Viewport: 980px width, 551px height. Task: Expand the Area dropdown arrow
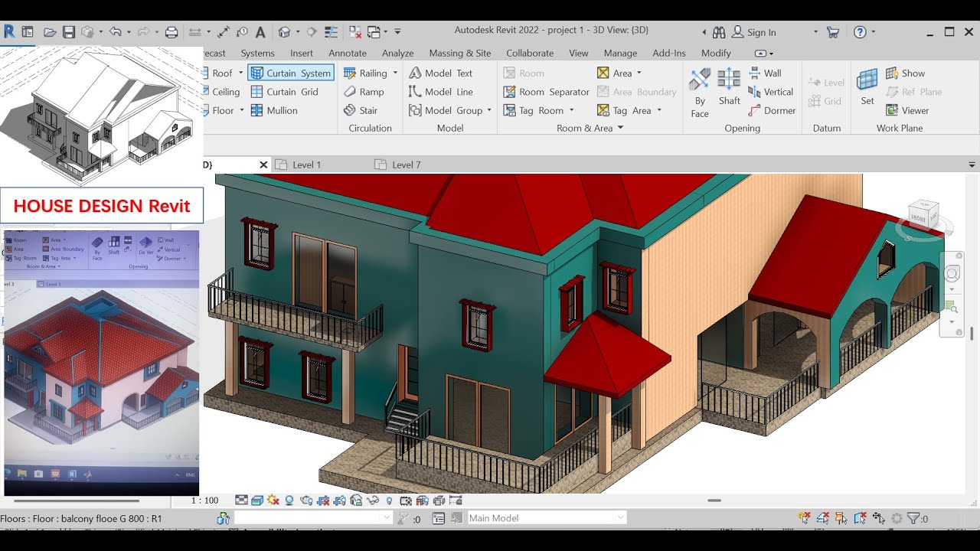tap(639, 73)
